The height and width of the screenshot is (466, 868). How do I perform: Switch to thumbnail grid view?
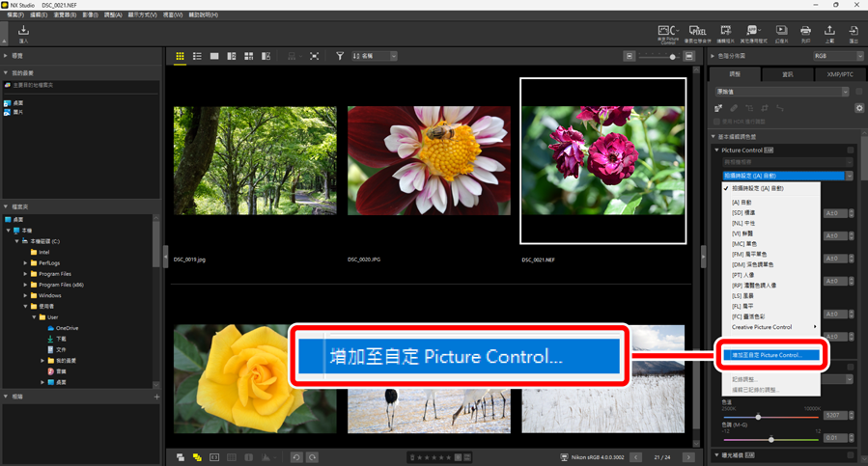click(180, 57)
